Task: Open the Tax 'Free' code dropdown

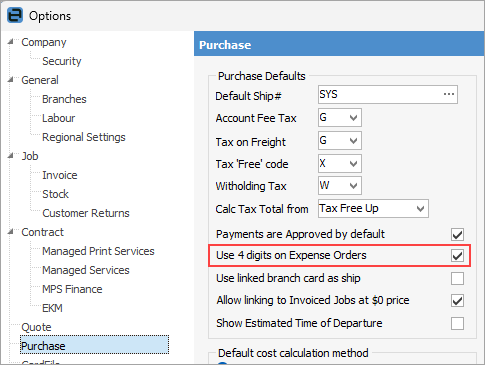Action: [353, 163]
